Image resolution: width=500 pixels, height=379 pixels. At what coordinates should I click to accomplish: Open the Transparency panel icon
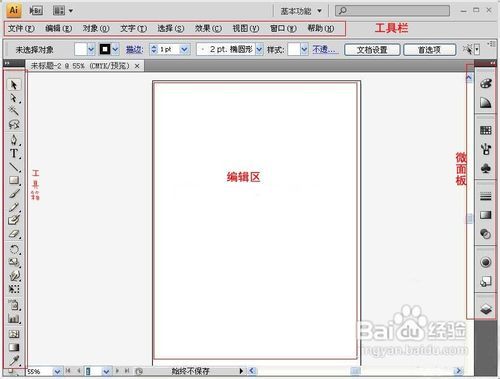[485, 234]
